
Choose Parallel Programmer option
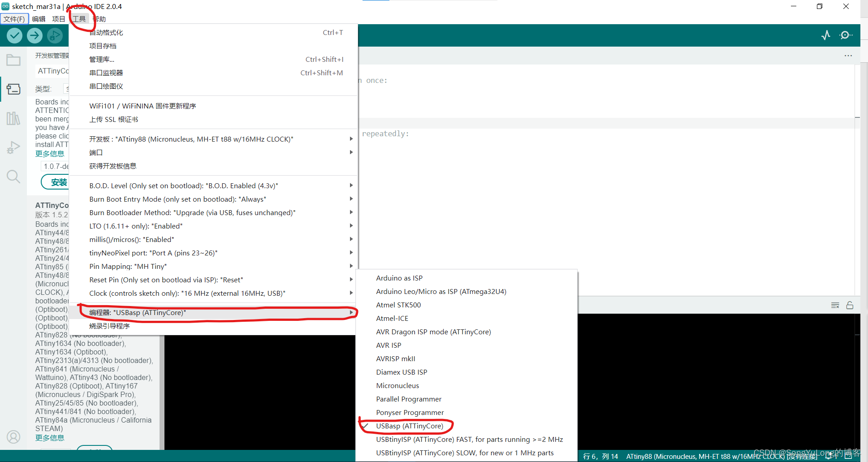[x=466, y=399]
